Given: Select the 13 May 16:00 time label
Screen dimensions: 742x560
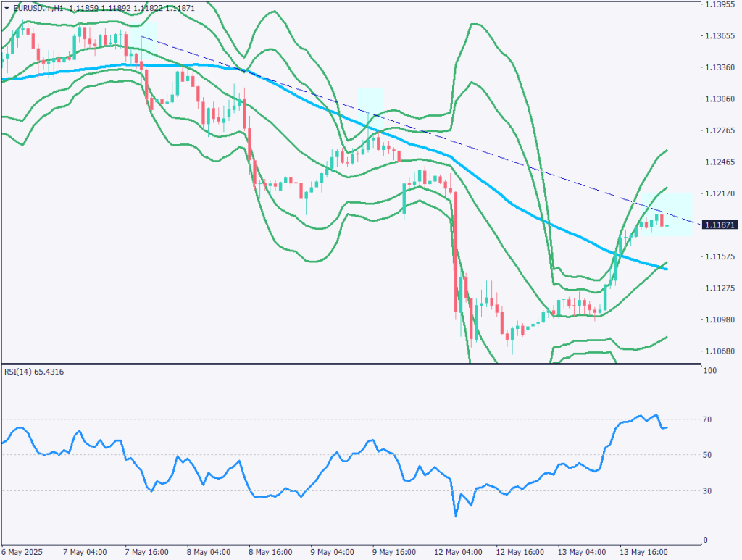Looking at the screenshot, I should 643,553.
